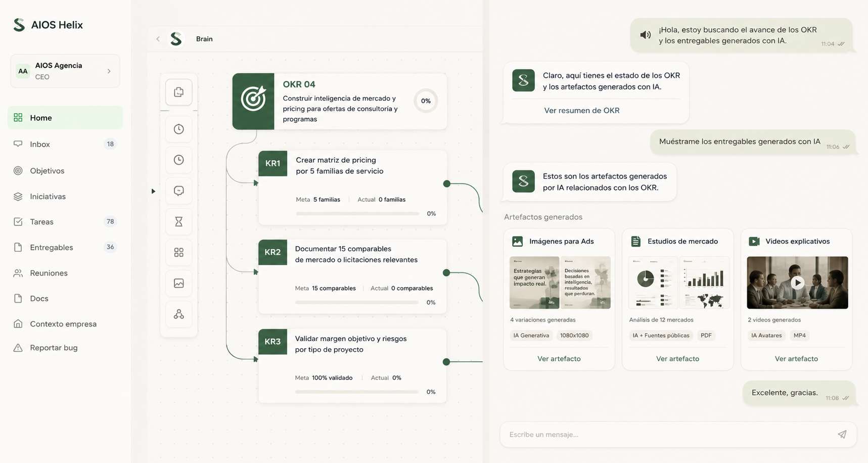Open the Decisiones basadas en inteligencia thumbnail

pyautogui.click(x=585, y=283)
